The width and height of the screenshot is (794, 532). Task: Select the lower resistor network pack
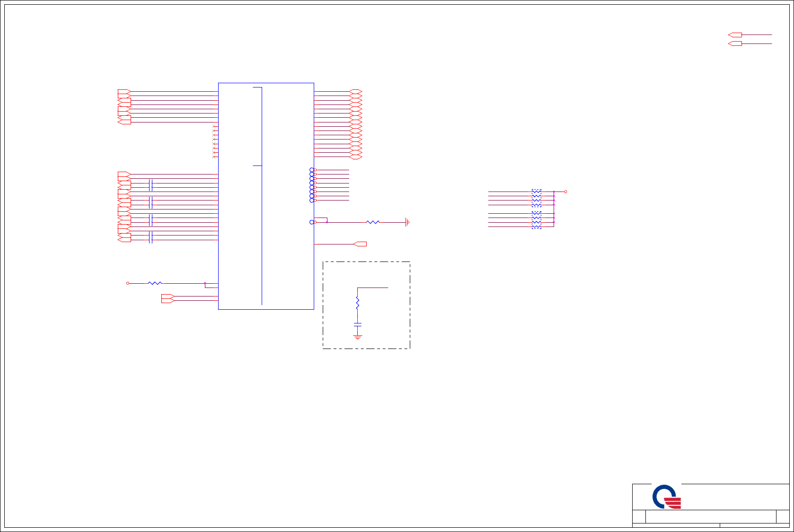[537, 220]
